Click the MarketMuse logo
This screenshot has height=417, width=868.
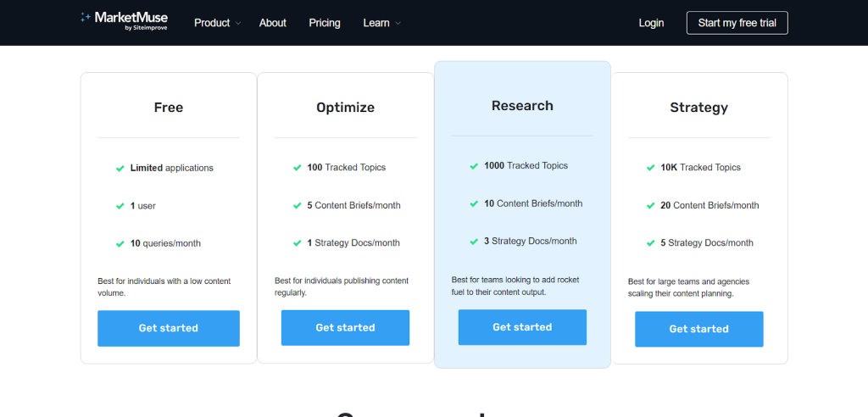tap(124, 20)
